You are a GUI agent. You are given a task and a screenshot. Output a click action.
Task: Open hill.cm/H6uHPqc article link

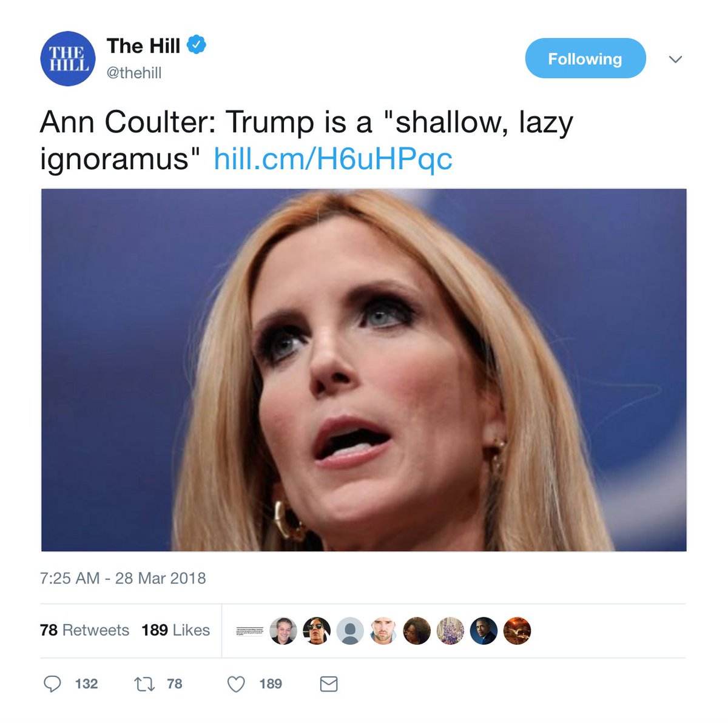coord(333,159)
